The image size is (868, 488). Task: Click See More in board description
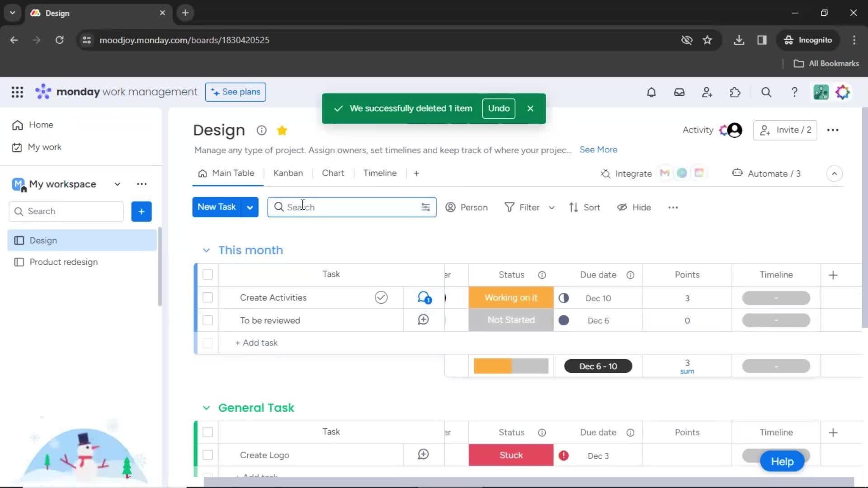coord(598,150)
